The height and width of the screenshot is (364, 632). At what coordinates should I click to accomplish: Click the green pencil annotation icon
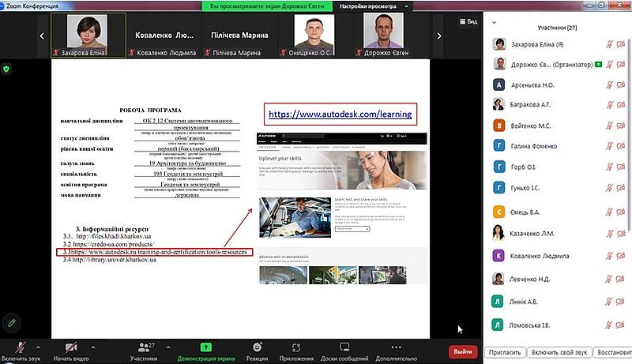click(x=10, y=322)
